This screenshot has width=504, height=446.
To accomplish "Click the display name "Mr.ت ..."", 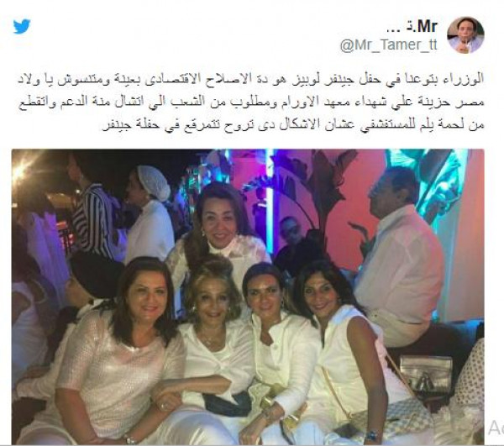I will [412, 26].
